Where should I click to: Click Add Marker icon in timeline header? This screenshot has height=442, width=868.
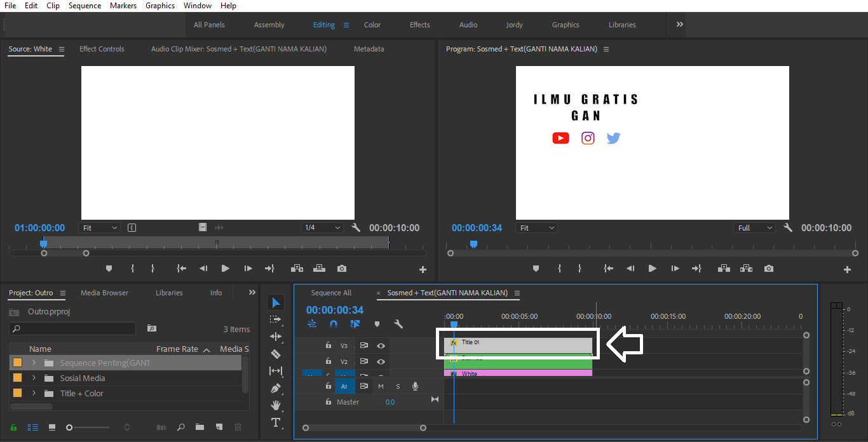[x=377, y=324]
